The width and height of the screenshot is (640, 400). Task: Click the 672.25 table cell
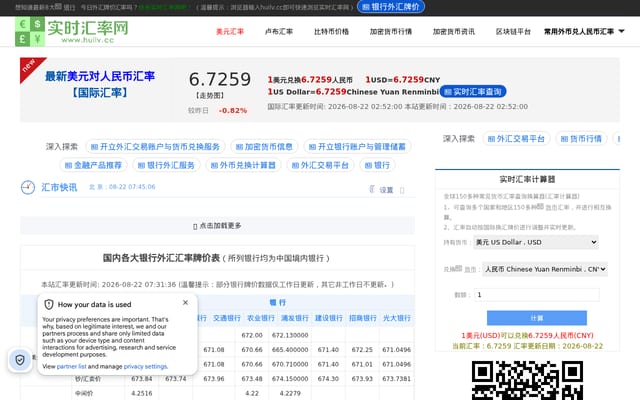[x=362, y=350]
